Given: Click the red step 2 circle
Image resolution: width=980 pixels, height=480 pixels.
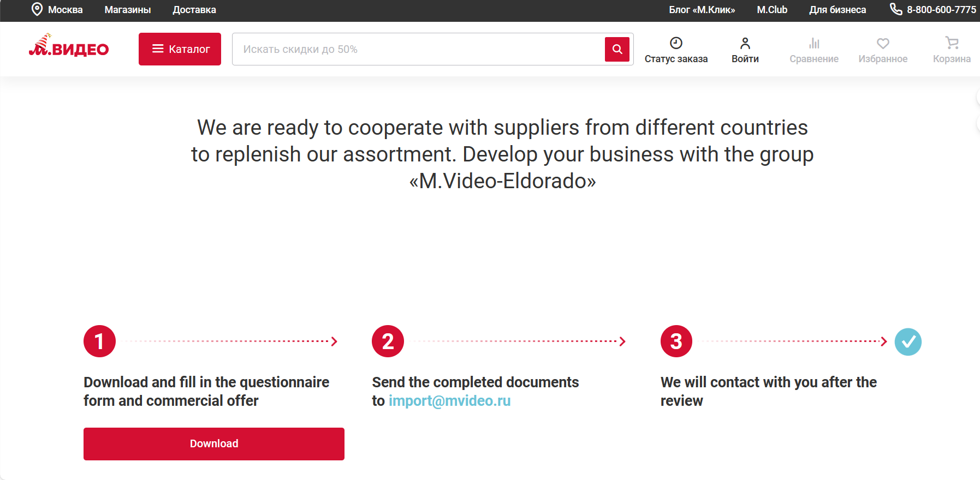Looking at the screenshot, I should pyautogui.click(x=388, y=341).
